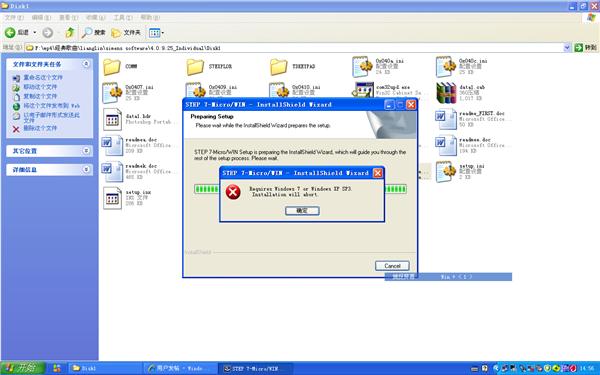Click Publish this file to Web link
This screenshot has width=600, height=375.
click(52, 106)
